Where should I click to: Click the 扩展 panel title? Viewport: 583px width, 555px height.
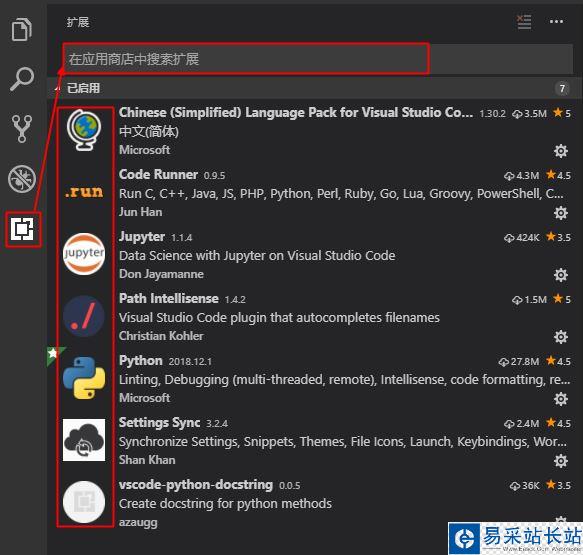pyautogui.click(x=78, y=22)
